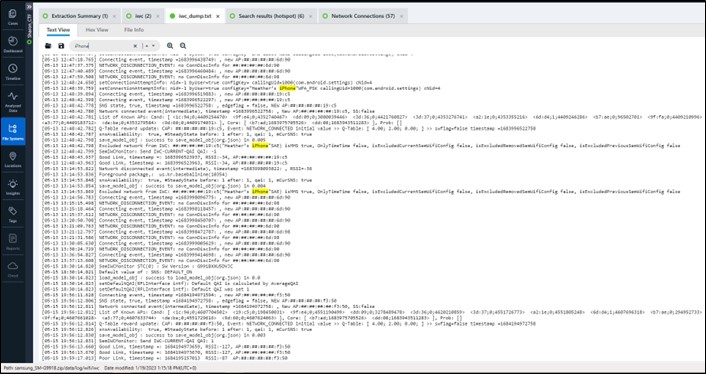706x374 pixels.
Task: Switch to the iwc (2) tab
Action: pyautogui.click(x=143, y=16)
